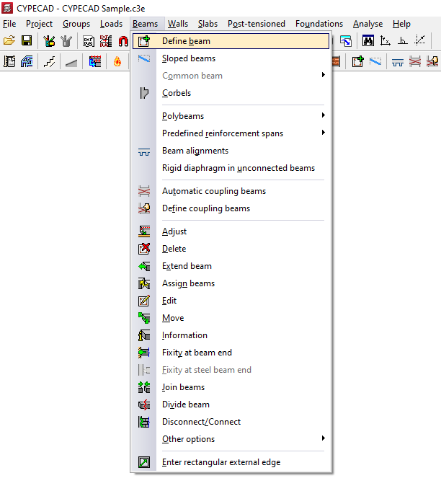Click the dotted diagonal arrow tracking icon
This screenshot has width=441, height=504.
click(x=420, y=41)
